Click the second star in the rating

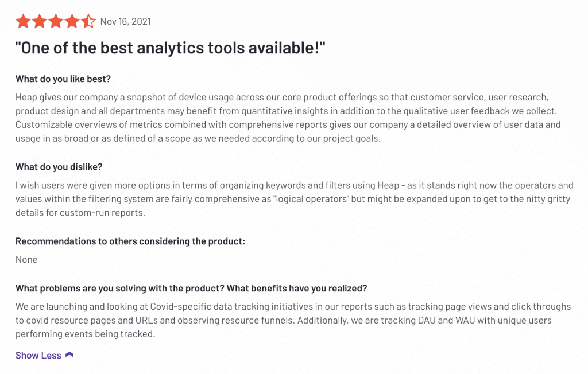pyautogui.click(x=40, y=22)
